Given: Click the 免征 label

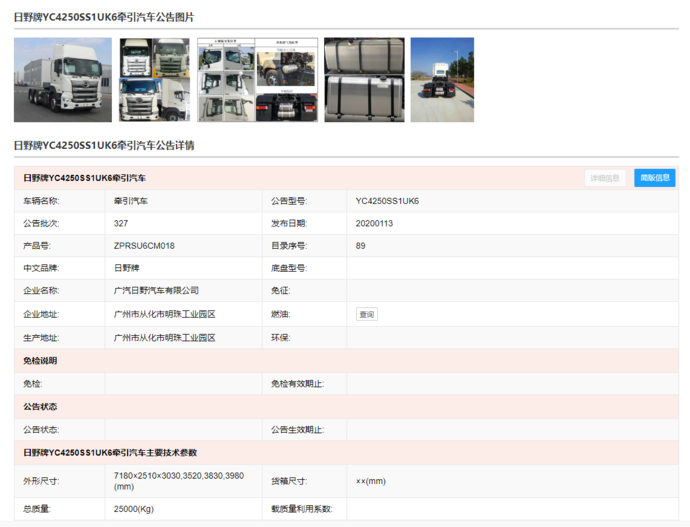Looking at the screenshot, I should tap(280, 290).
